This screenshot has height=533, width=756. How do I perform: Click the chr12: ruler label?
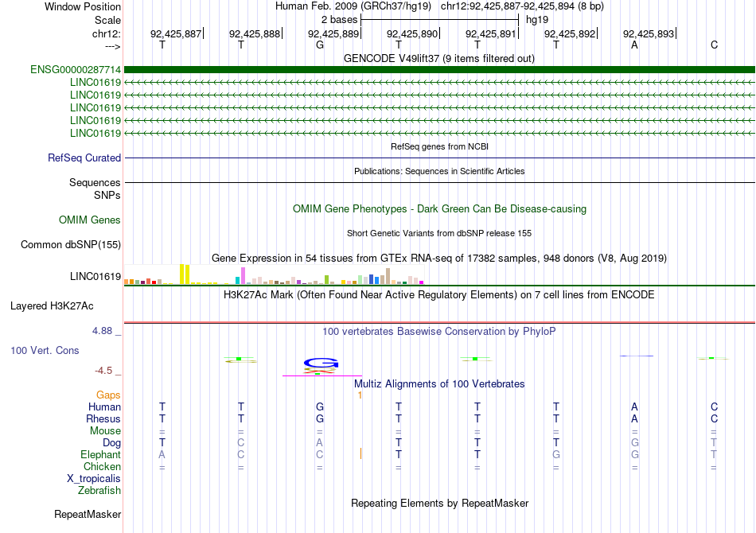point(107,33)
